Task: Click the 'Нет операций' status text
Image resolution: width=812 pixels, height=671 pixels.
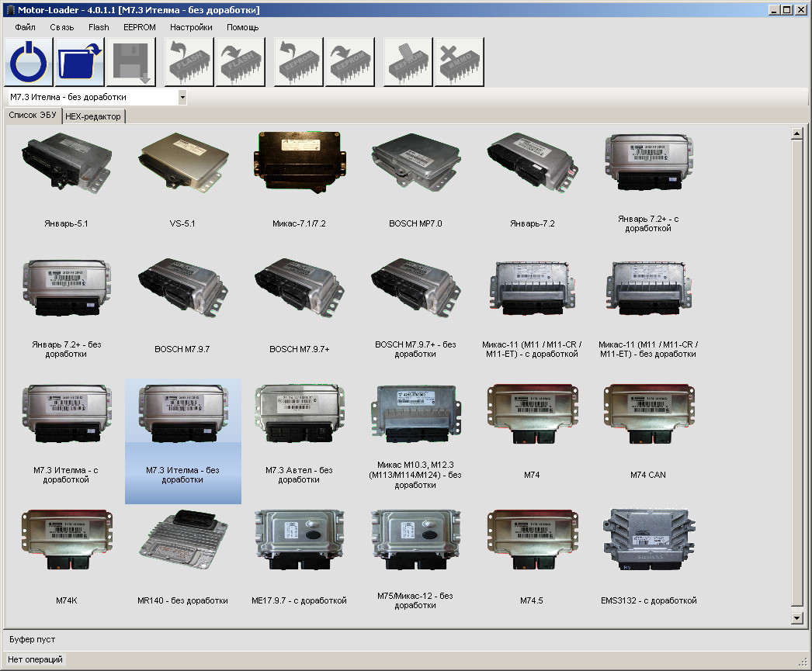Action: click(x=35, y=659)
